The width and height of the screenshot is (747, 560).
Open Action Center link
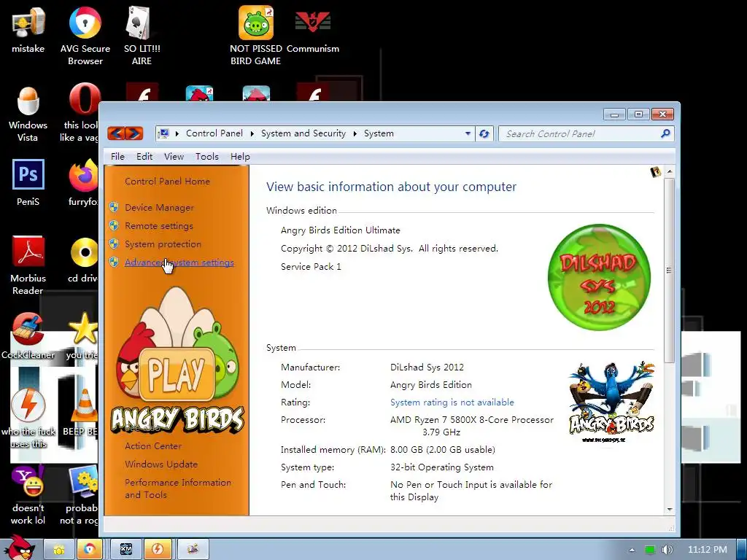[153, 446]
